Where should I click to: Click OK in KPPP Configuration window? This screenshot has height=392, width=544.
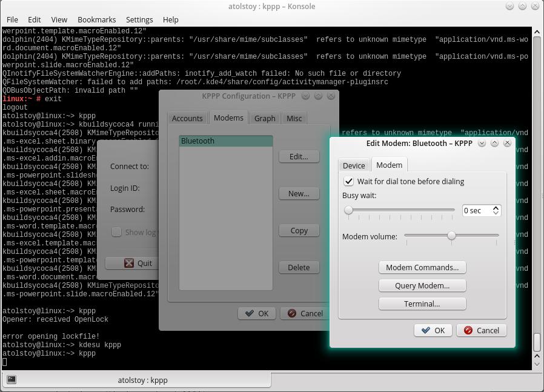pos(257,313)
